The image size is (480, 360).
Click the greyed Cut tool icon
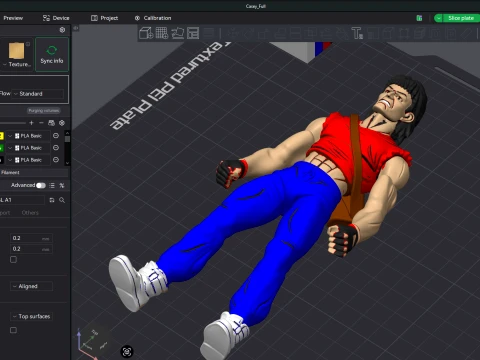[295, 33]
